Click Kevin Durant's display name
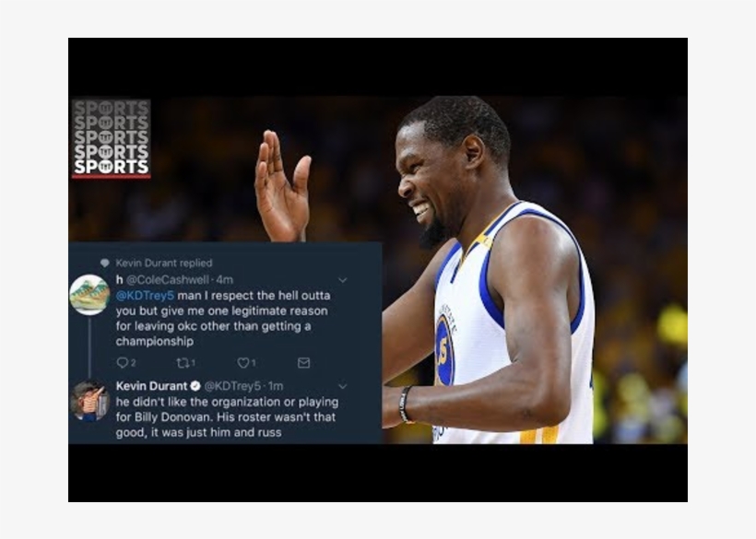 point(152,386)
